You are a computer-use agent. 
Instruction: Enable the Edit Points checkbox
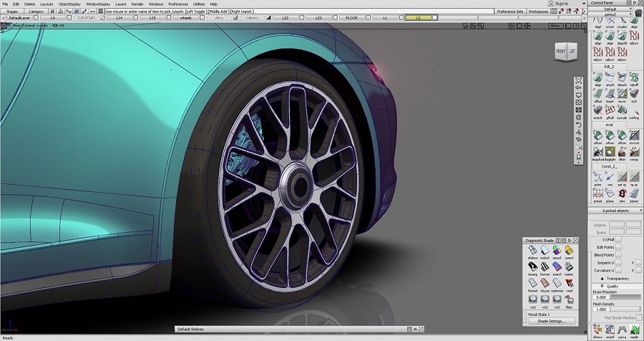click(618, 248)
